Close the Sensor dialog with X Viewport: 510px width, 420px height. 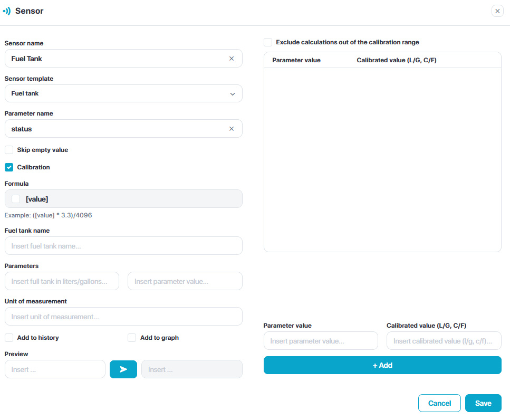[497, 11]
